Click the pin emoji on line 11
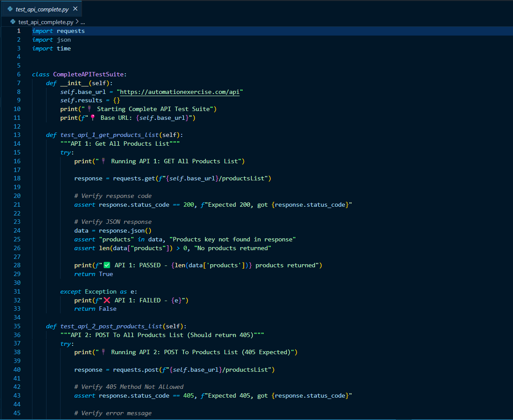This screenshot has height=420, width=513. [93, 118]
